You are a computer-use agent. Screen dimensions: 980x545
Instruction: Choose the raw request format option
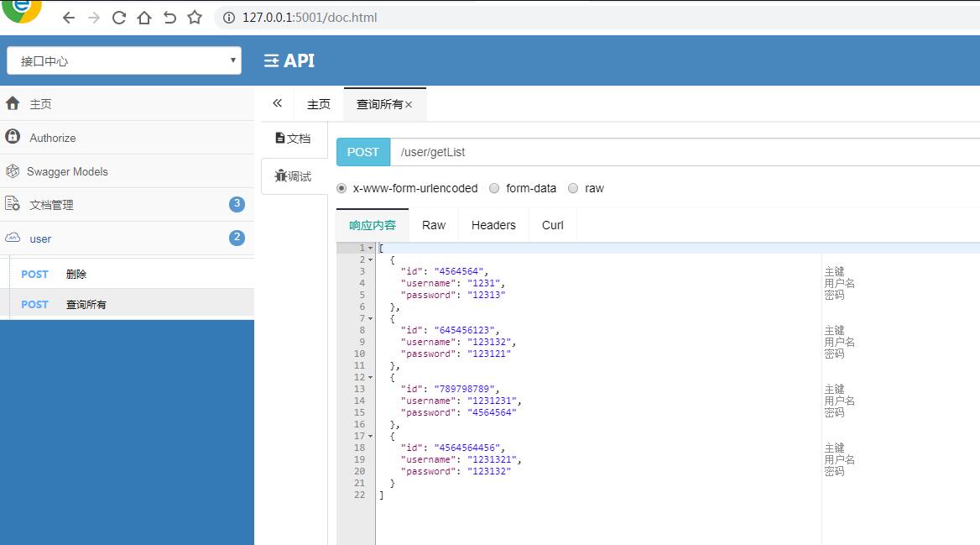[x=572, y=188]
